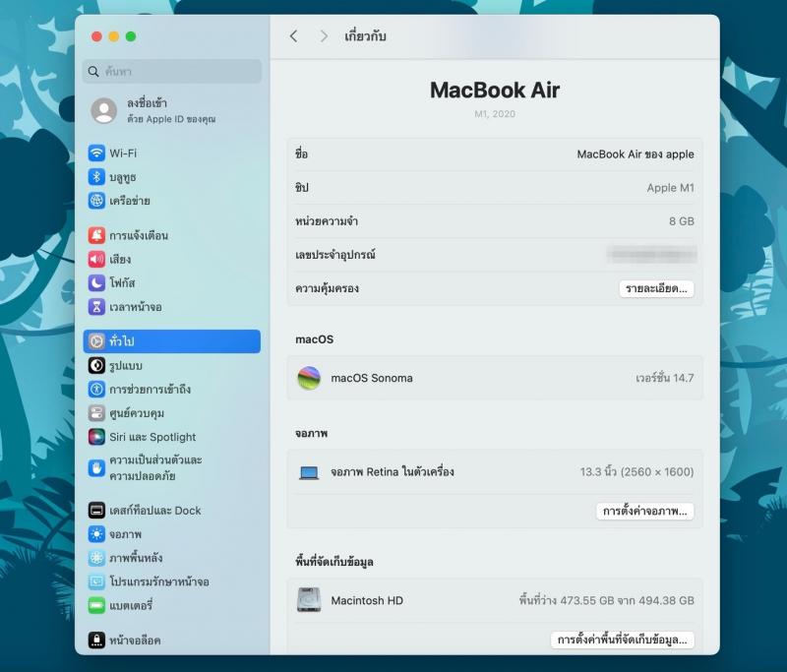Viewport: 787px width, 672px height.
Task: Select the โฟกัส sidebar item label
Action: (x=122, y=282)
